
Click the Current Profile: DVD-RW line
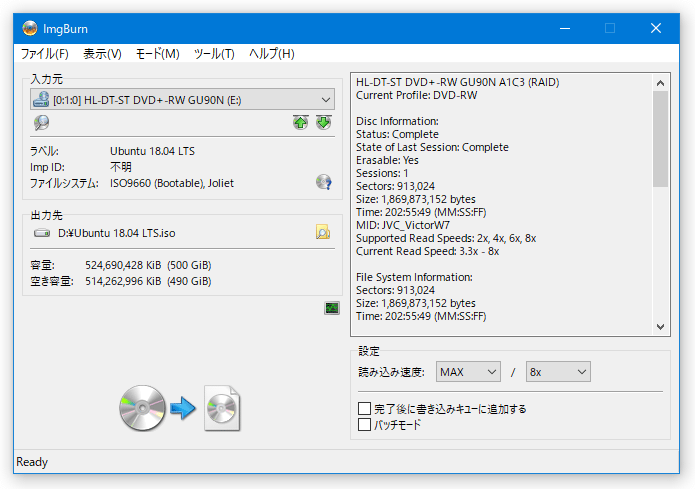(417, 95)
